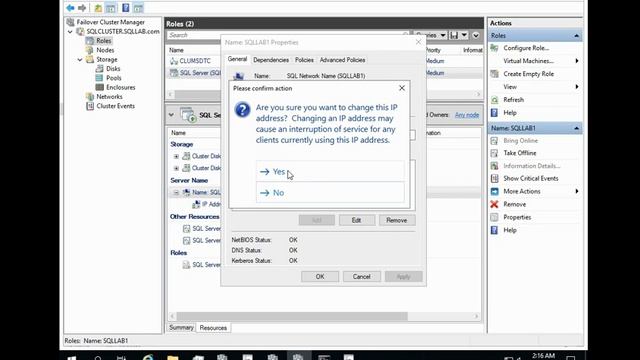Click the Any node link

(x=467, y=115)
